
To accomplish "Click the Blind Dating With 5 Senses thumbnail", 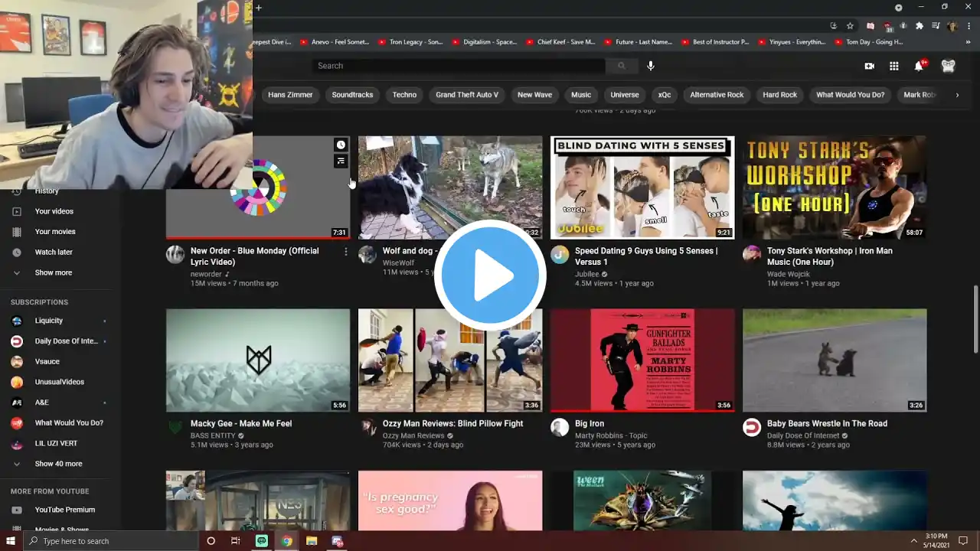I will pyautogui.click(x=642, y=187).
